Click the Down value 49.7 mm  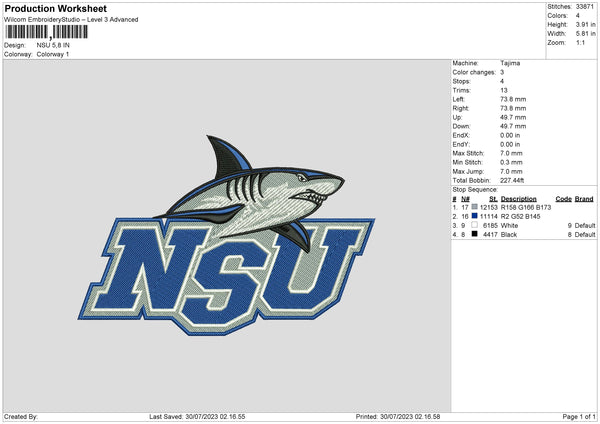513,126
